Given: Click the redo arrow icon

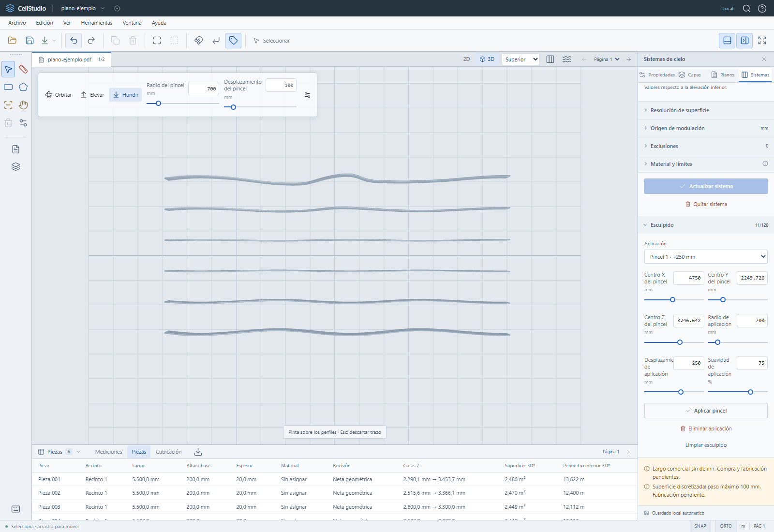Looking at the screenshot, I should point(91,41).
